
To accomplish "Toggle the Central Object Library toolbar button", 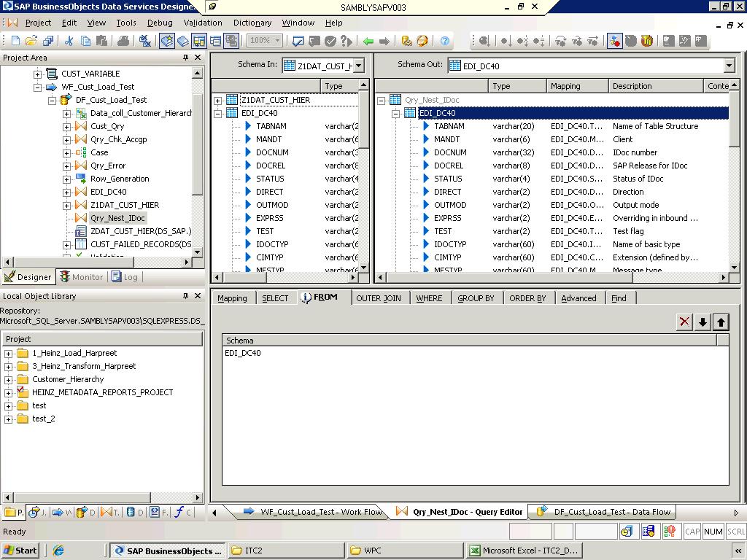I will pyautogui.click(x=183, y=41).
